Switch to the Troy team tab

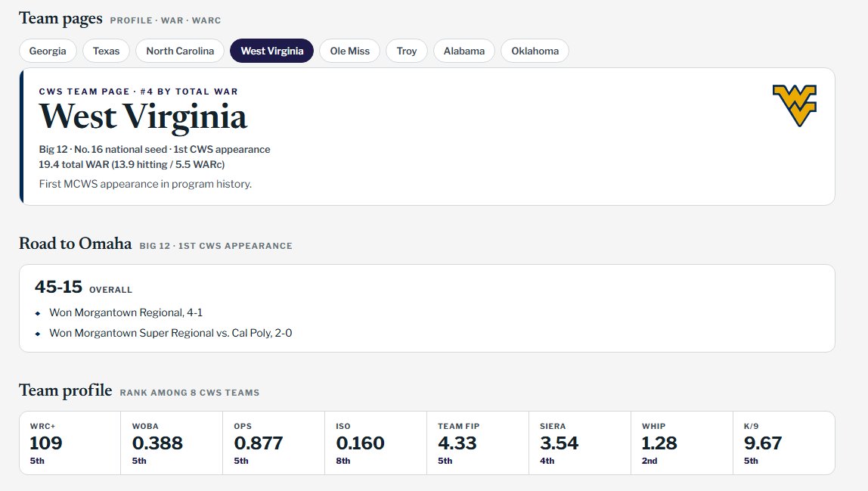pos(407,51)
